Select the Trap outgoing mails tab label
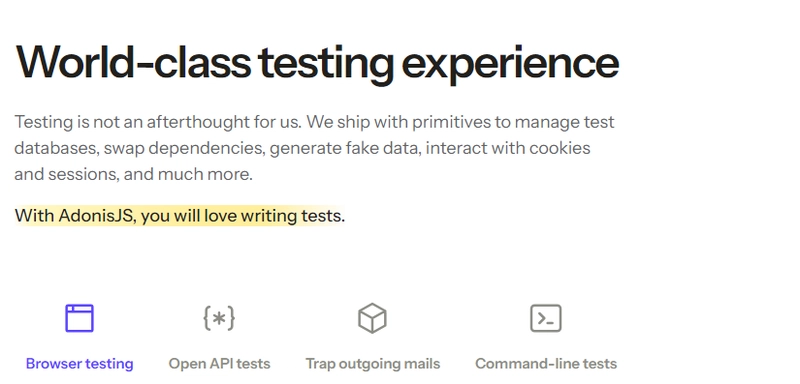Image resolution: width=800 pixels, height=384 pixels. (x=373, y=364)
